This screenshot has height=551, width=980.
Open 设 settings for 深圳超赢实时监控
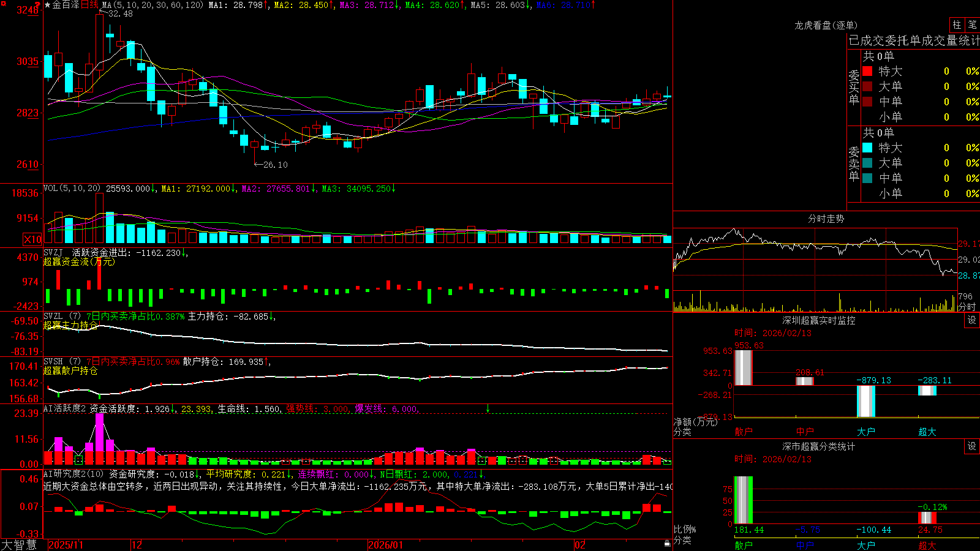(972, 320)
